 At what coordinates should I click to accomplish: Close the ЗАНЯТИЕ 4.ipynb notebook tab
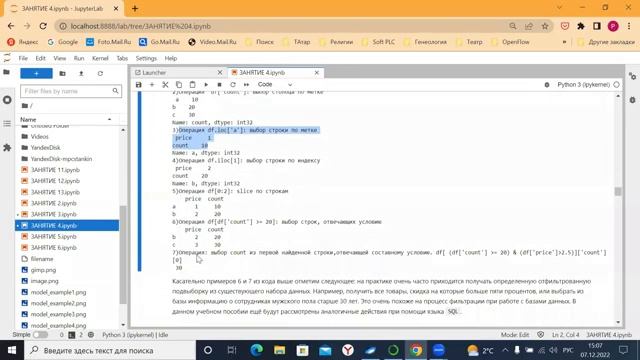pos(317,73)
